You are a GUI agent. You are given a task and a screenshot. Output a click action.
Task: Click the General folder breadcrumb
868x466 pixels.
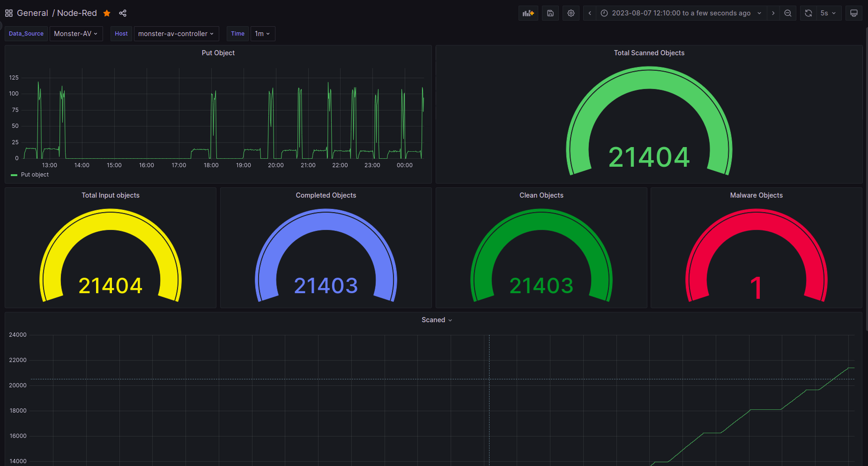(32, 13)
